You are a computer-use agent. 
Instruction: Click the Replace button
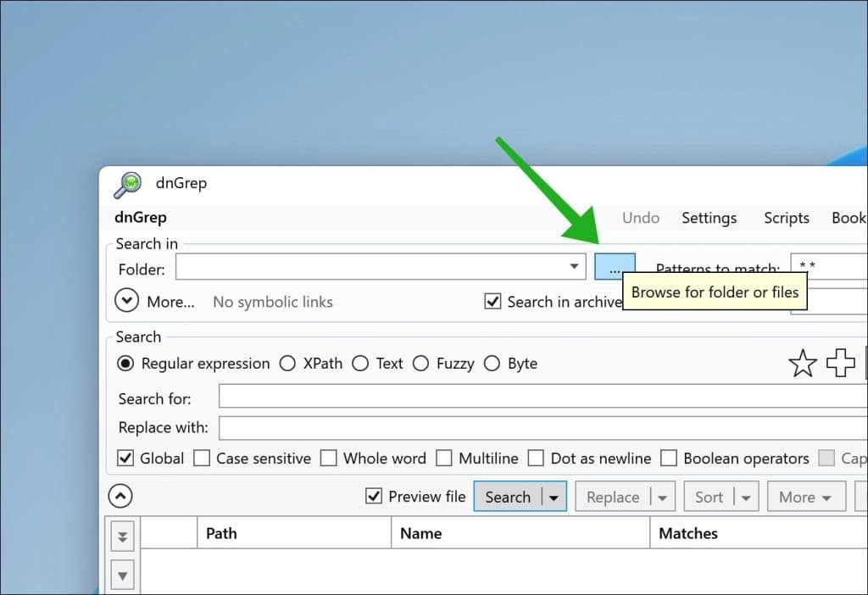[613, 497]
